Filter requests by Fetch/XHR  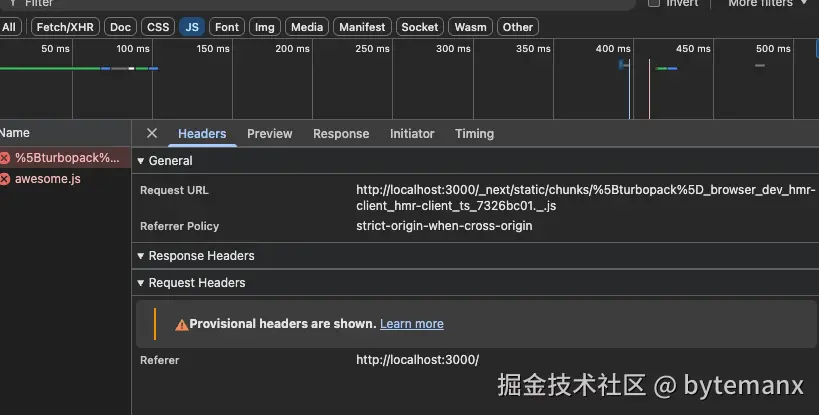[x=65, y=27]
